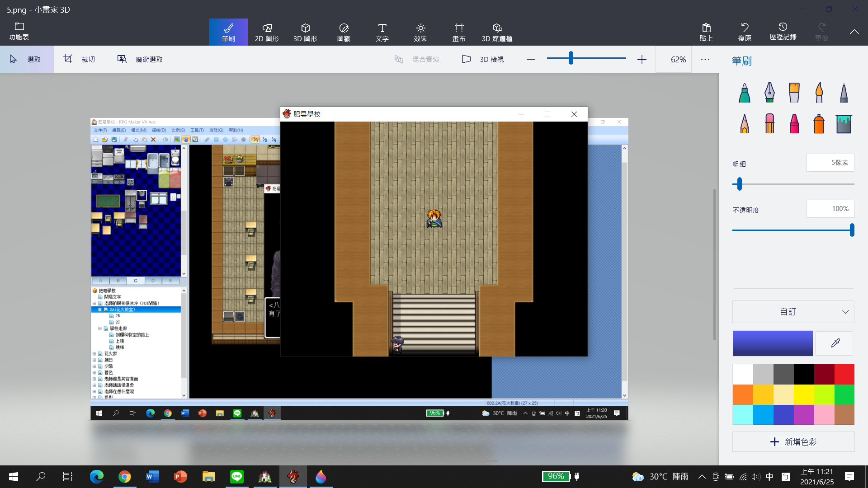Screen dimensions: 868x488
Task: Select the Spray can tool
Action: coord(819,123)
